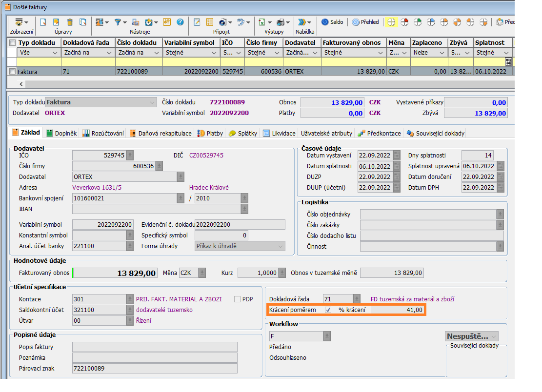Click the blue help question mark icon
Screen dimensions: 542x392
(180, 22)
